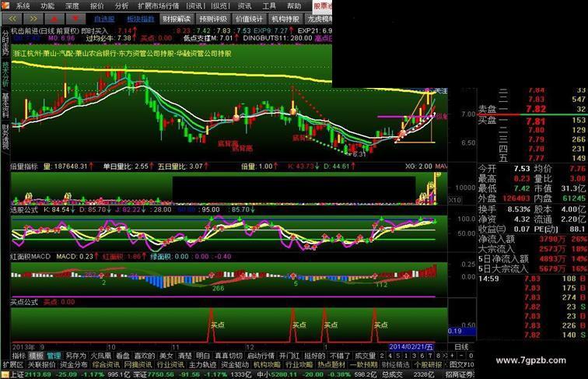The height and width of the screenshot is (379, 588).
Task: Click the 中小 5280.11 index in the status bar
Action: (x=277, y=374)
